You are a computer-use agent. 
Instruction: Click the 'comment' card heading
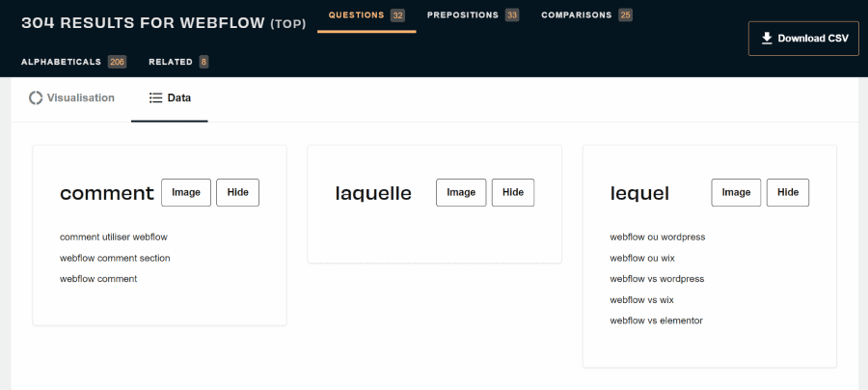point(107,193)
